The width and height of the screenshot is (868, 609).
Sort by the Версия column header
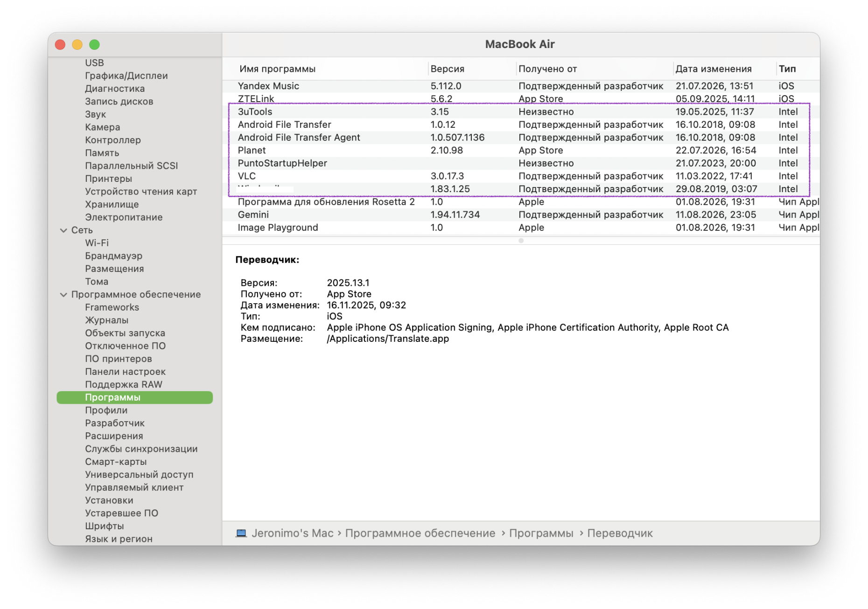(447, 69)
